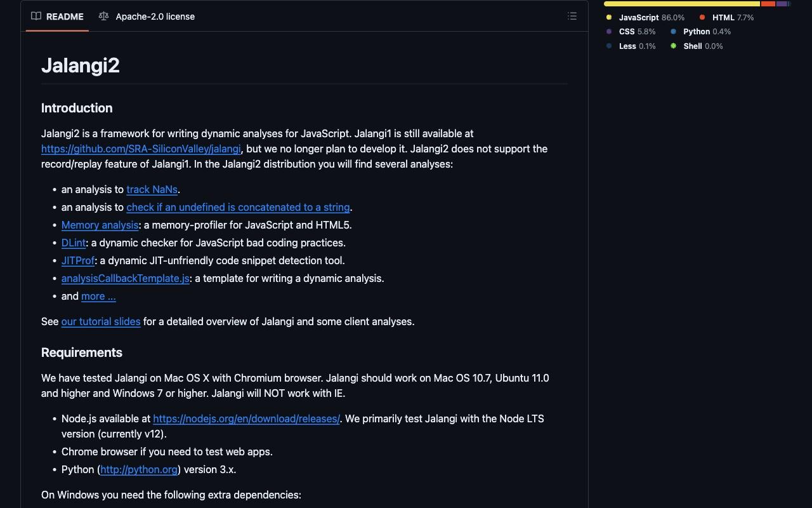Switch to the README tab
This screenshot has width=812, height=508.
(x=58, y=17)
